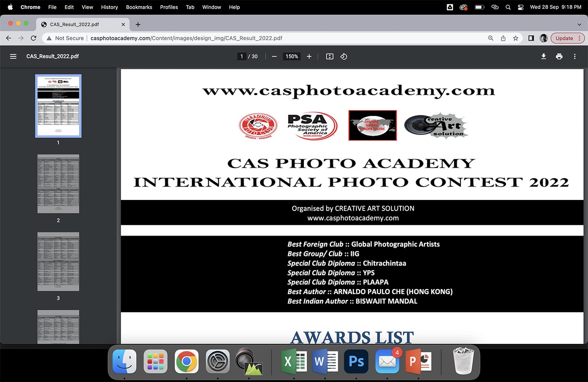Open the Bookmarks menu
This screenshot has height=382, width=588.
139,7
